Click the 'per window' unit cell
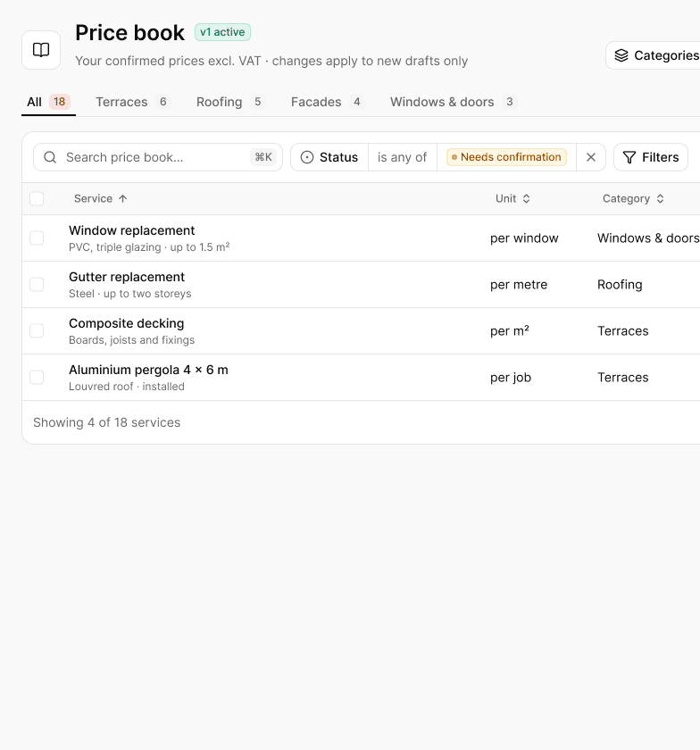Screen dimensions: 700x750 coord(524,238)
